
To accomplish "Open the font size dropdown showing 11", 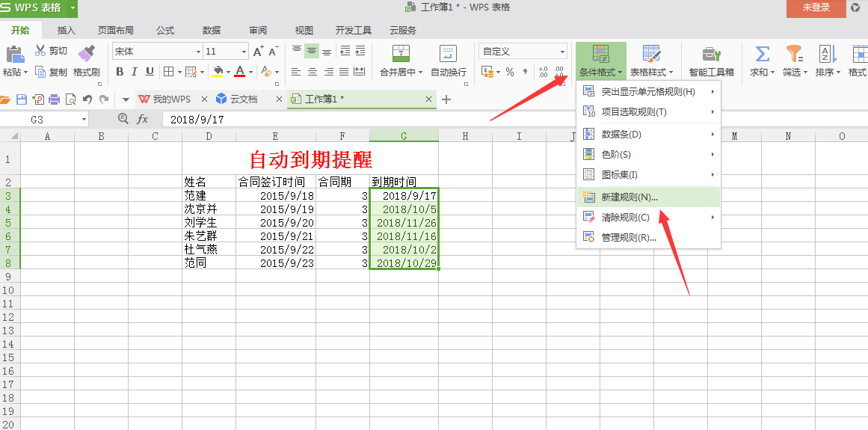I will tap(244, 52).
